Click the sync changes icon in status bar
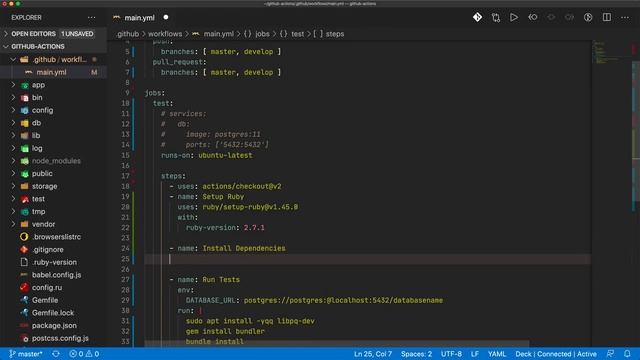This screenshot has height=360, width=640. pyautogui.click(x=56, y=354)
